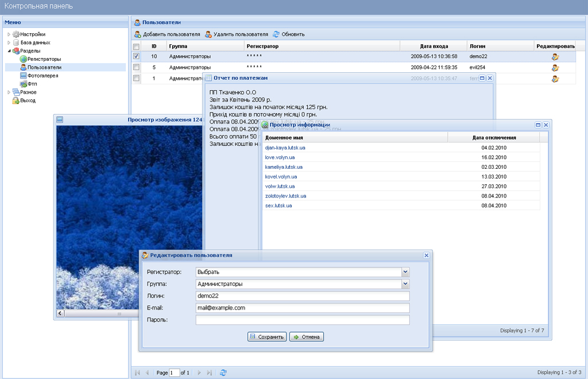Sort users by Группа column header
Viewport: 588px width, 379px height.
click(x=205, y=46)
